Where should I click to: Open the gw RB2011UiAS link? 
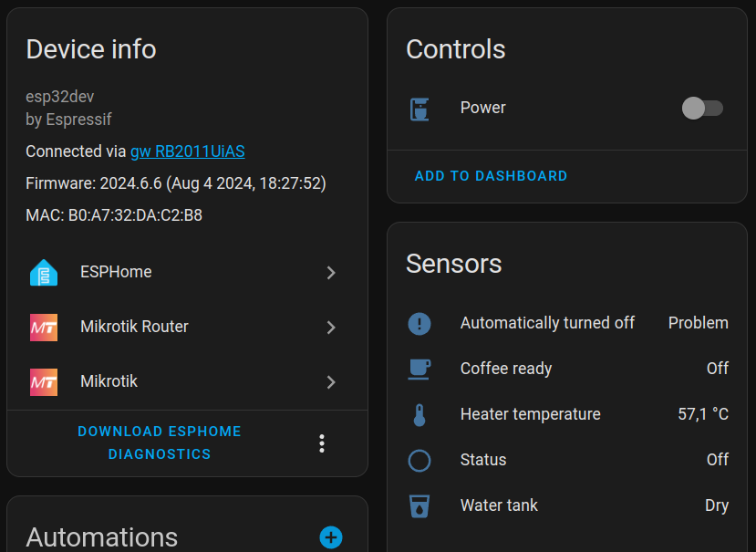tap(188, 151)
